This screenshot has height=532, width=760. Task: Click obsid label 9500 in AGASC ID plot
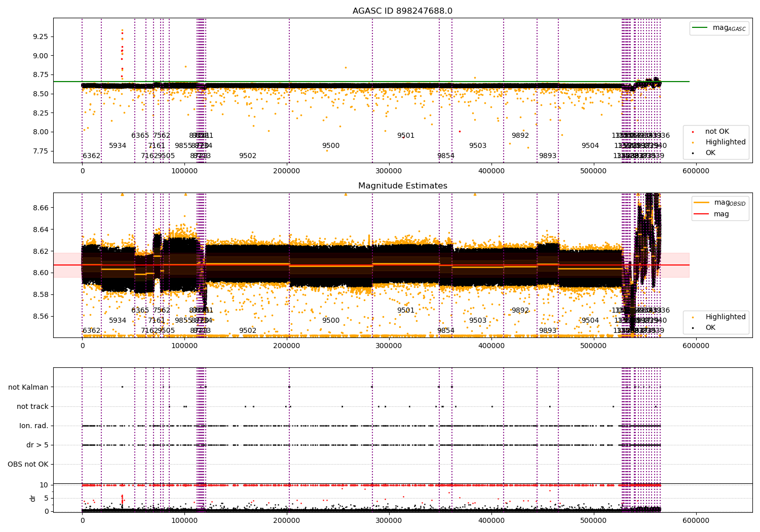(331, 146)
